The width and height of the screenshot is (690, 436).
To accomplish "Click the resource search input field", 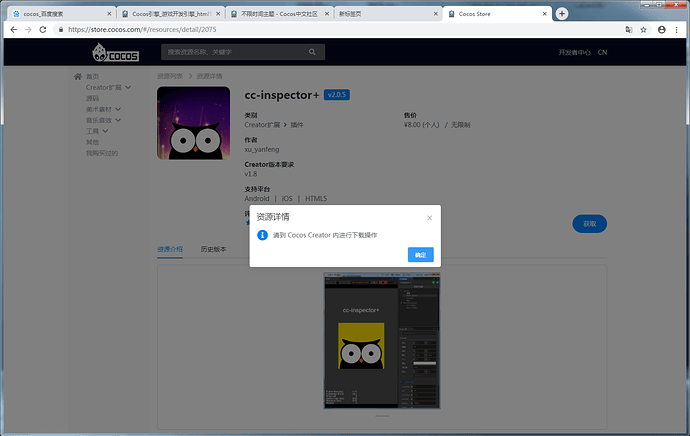I will [243, 52].
